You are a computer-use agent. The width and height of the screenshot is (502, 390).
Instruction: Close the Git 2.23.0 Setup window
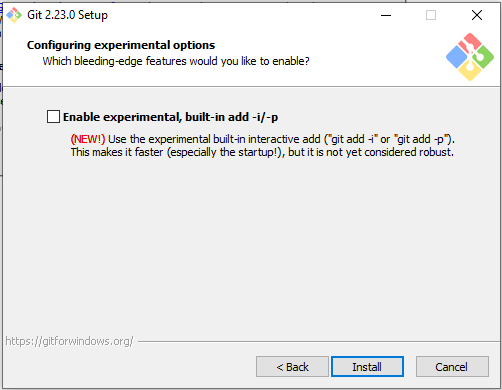point(477,15)
